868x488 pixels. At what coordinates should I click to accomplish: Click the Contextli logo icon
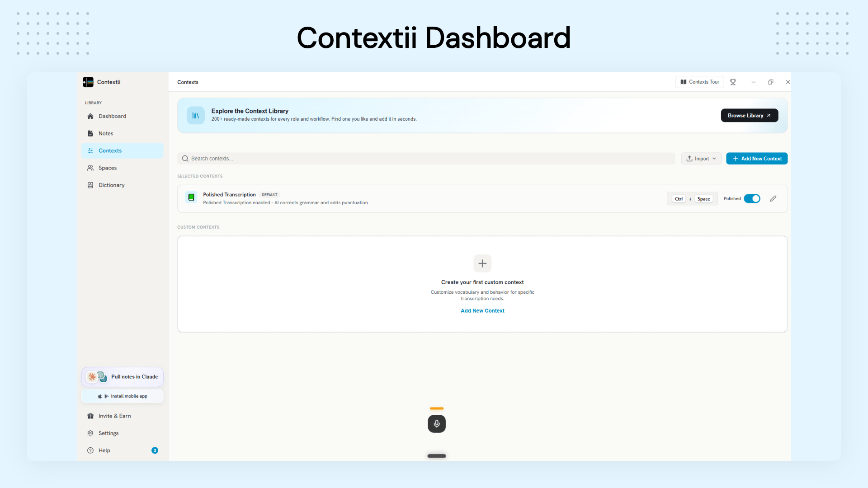click(x=88, y=82)
